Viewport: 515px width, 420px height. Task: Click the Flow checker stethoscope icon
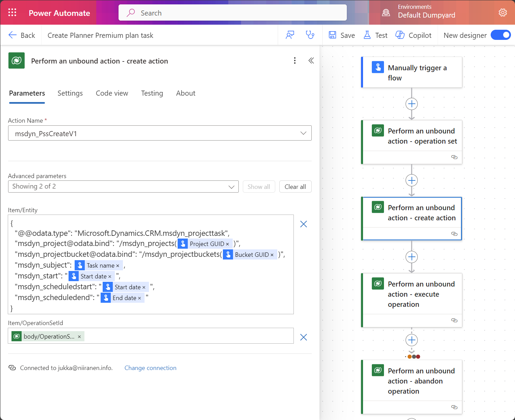(x=310, y=35)
